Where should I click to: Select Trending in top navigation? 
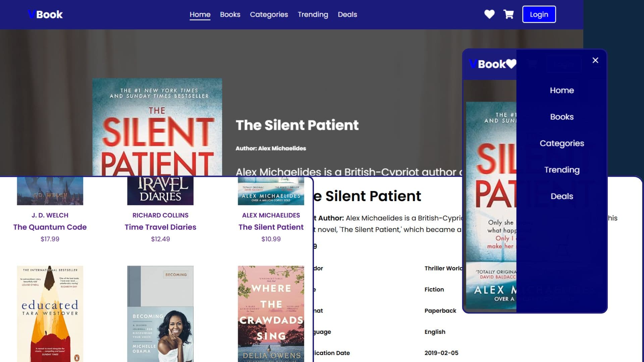point(313,14)
